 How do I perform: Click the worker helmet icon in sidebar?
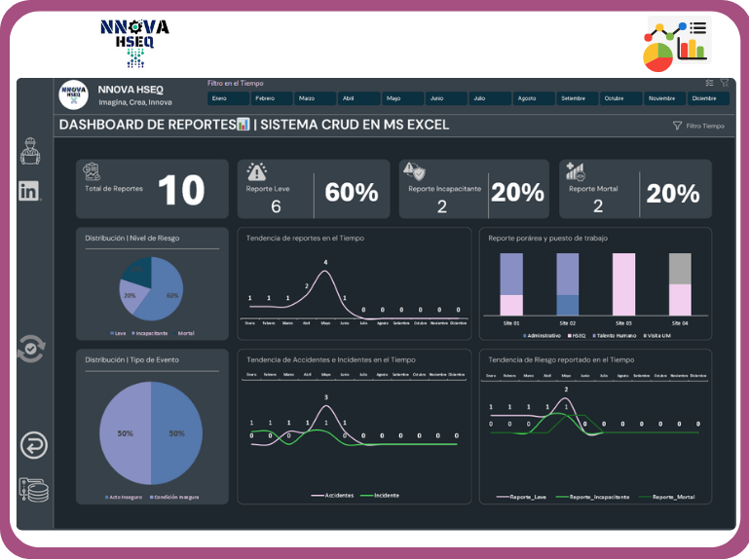point(31,151)
